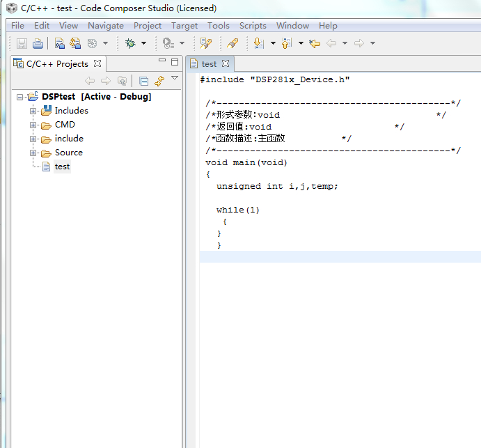
Task: Select the test file in project tree
Action: tap(62, 167)
